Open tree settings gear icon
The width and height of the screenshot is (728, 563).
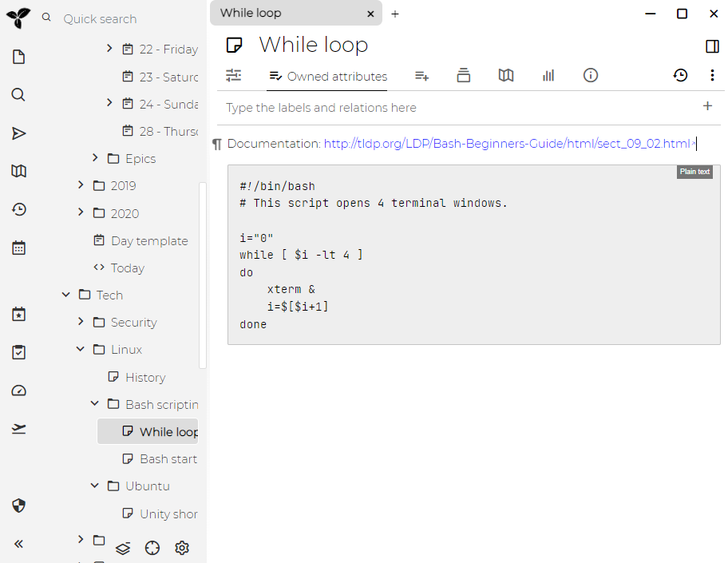182,548
